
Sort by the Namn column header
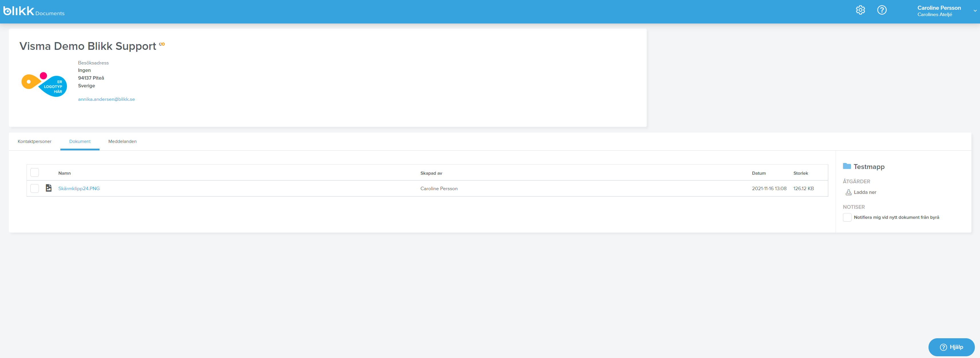pyautogui.click(x=64, y=173)
